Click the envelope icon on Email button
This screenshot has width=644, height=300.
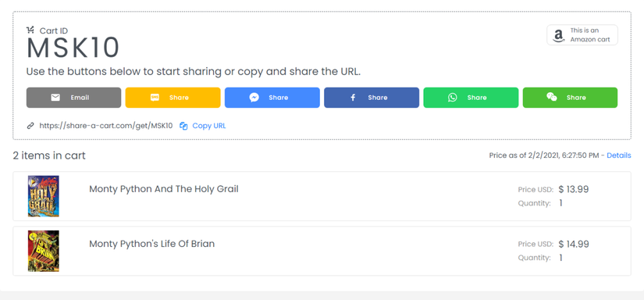tap(55, 98)
